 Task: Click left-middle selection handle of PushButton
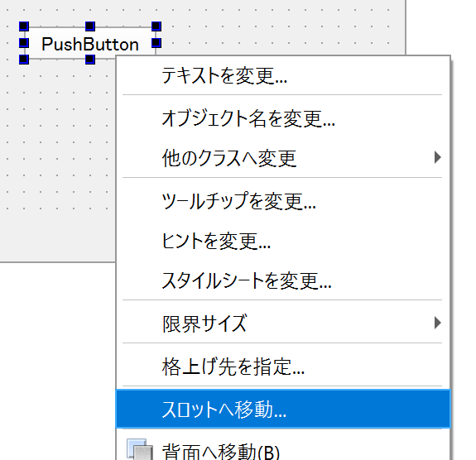24,43
